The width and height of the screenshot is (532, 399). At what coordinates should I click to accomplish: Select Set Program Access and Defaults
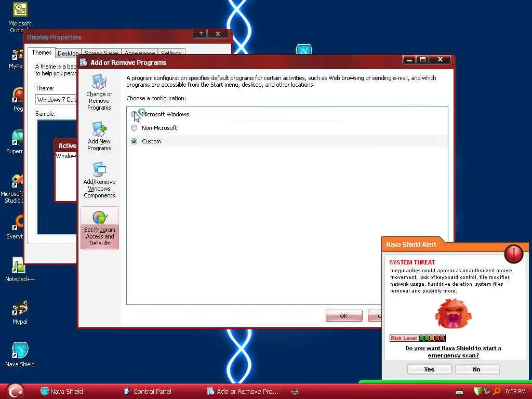pyautogui.click(x=100, y=228)
